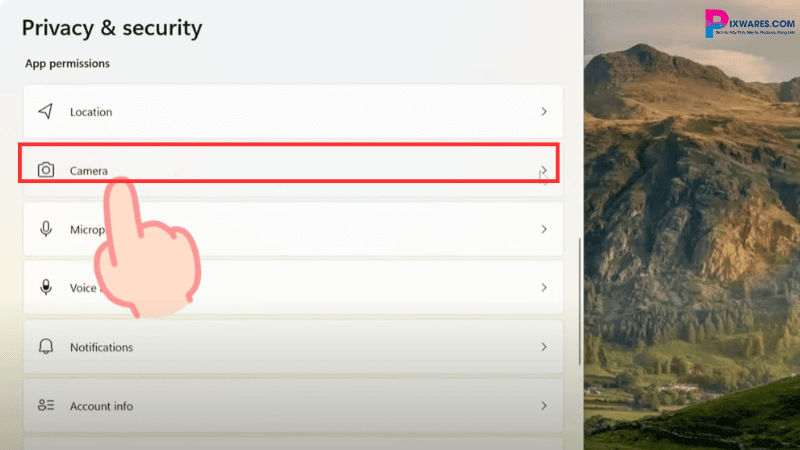
Task: Click the Microphone icon
Action: 45,229
